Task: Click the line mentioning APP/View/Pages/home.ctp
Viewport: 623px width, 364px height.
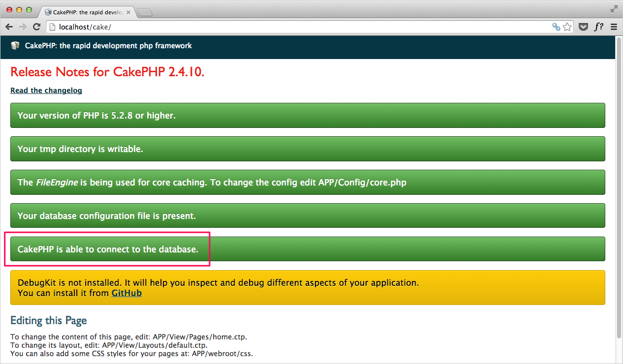Action: tap(128, 337)
